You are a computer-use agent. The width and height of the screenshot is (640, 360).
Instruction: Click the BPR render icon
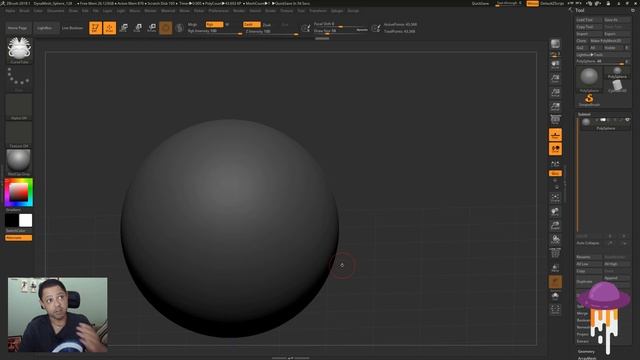(x=555, y=44)
